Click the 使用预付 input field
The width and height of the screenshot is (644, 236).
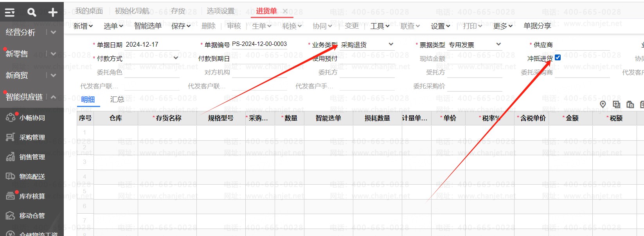pos(367,58)
